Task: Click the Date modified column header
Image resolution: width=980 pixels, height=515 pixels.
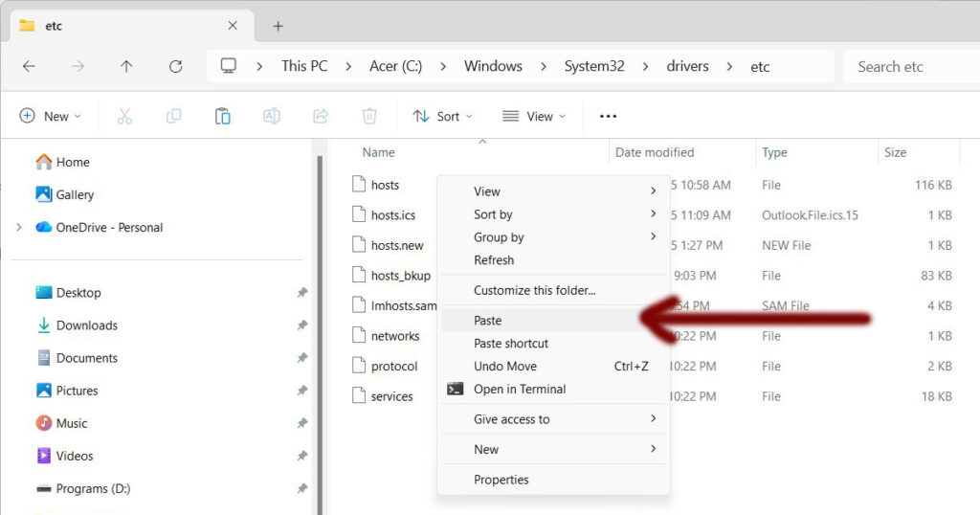Action: [x=655, y=152]
